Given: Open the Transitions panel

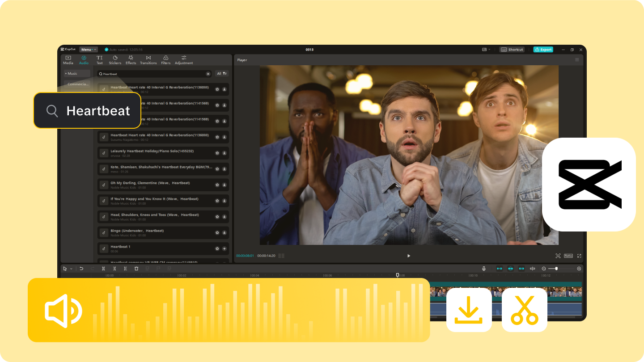Looking at the screenshot, I should point(148,60).
